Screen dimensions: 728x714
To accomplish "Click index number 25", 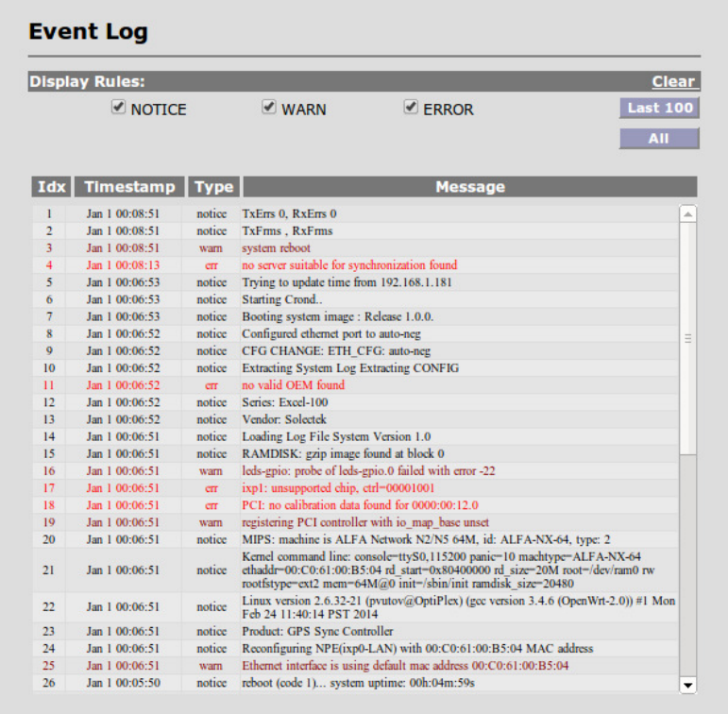I will point(49,666).
